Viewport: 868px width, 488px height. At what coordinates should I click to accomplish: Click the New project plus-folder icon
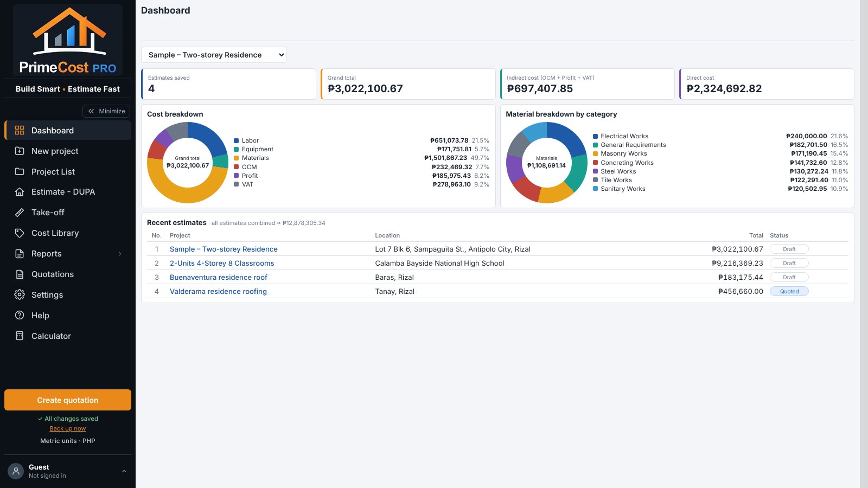click(x=20, y=151)
